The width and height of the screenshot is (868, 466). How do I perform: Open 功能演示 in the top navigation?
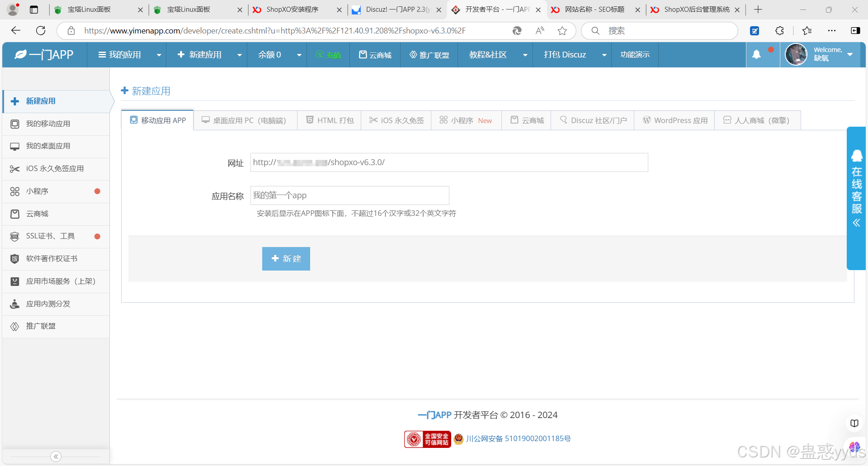pos(635,55)
